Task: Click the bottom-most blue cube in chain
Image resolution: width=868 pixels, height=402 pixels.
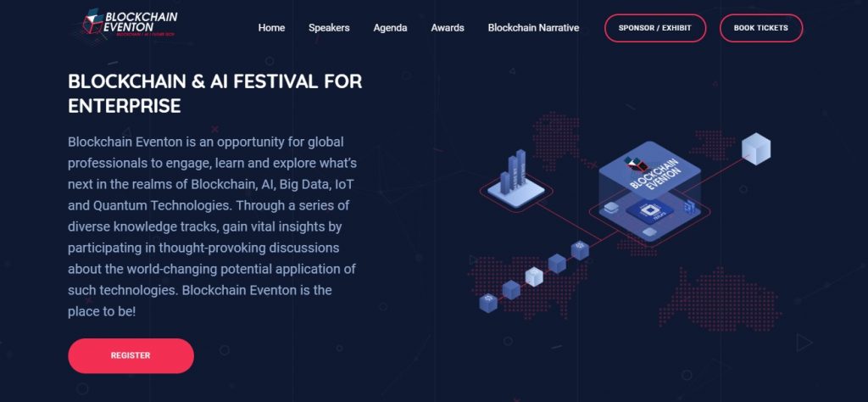Action: pyautogui.click(x=487, y=303)
